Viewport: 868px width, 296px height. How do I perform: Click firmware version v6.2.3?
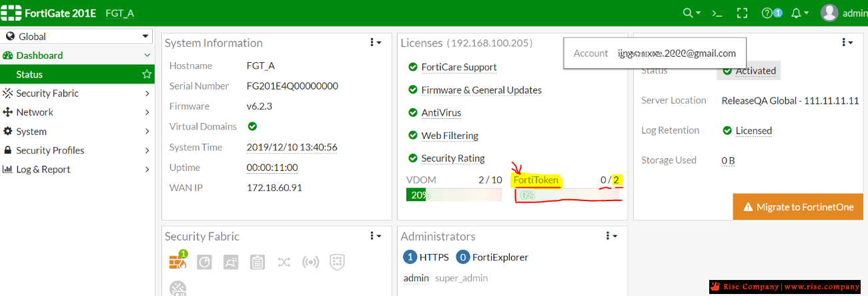click(262, 106)
